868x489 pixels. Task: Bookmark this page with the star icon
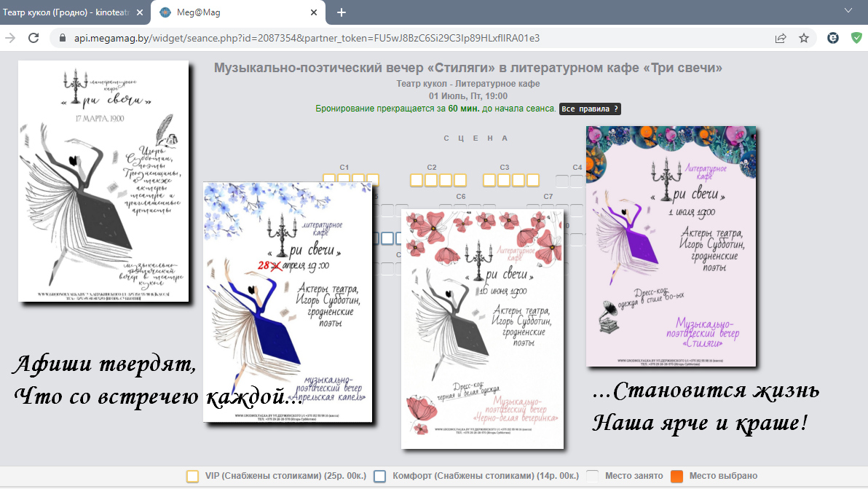tap(804, 38)
